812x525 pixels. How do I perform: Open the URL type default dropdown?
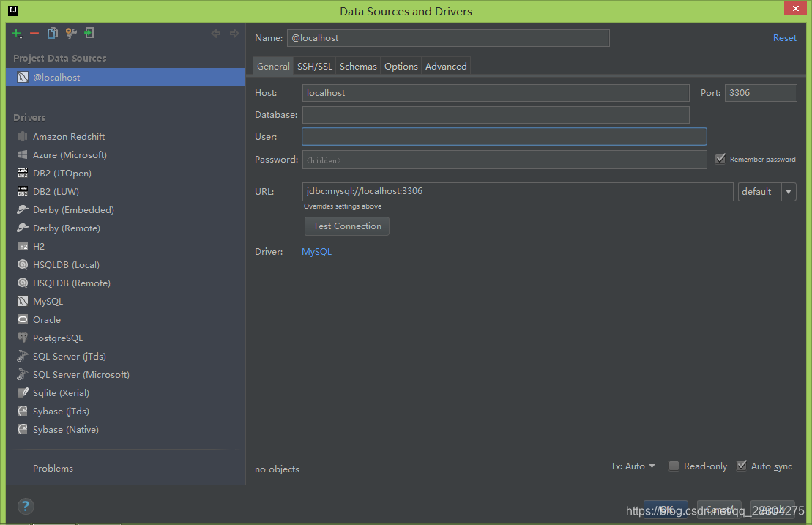tap(767, 192)
